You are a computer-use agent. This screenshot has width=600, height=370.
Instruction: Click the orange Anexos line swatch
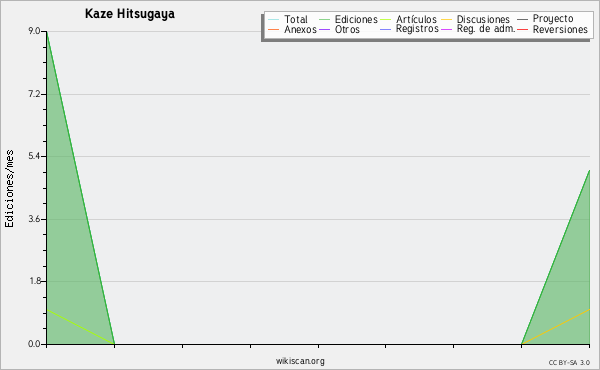click(274, 29)
